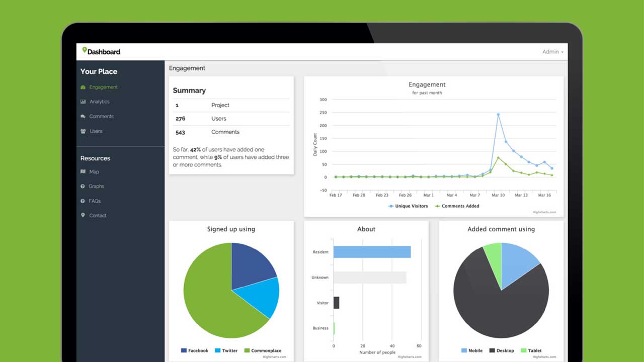Open Analytics from the sidebar
Viewport: 644px width, 362px height.
coord(84,102)
